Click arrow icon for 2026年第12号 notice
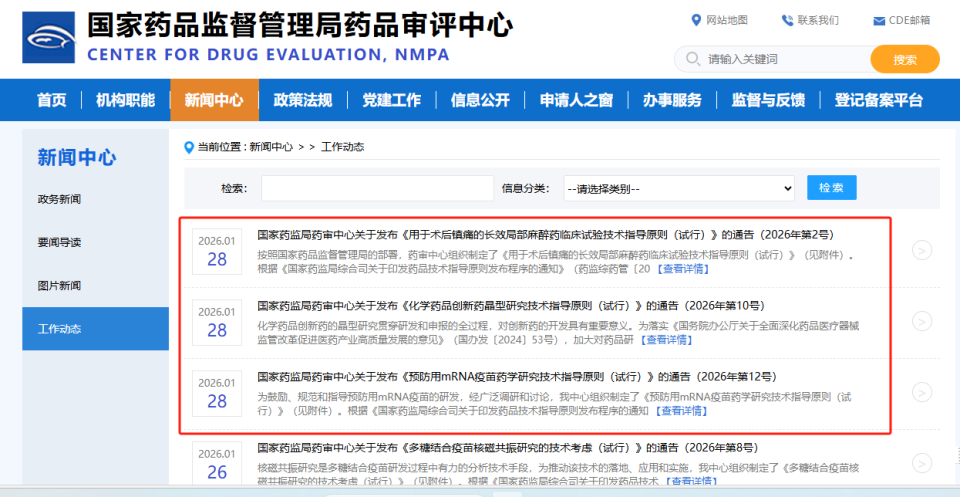The image size is (960, 497). click(921, 392)
